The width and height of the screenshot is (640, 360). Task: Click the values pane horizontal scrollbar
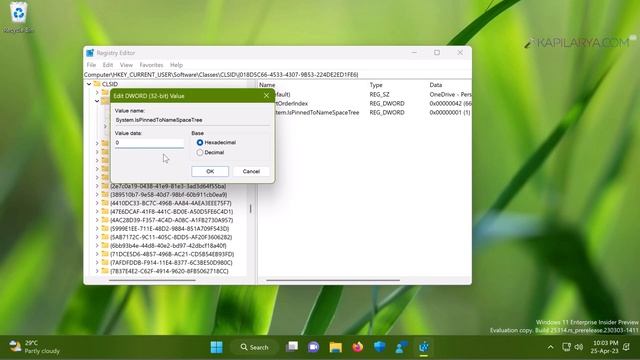[333, 280]
